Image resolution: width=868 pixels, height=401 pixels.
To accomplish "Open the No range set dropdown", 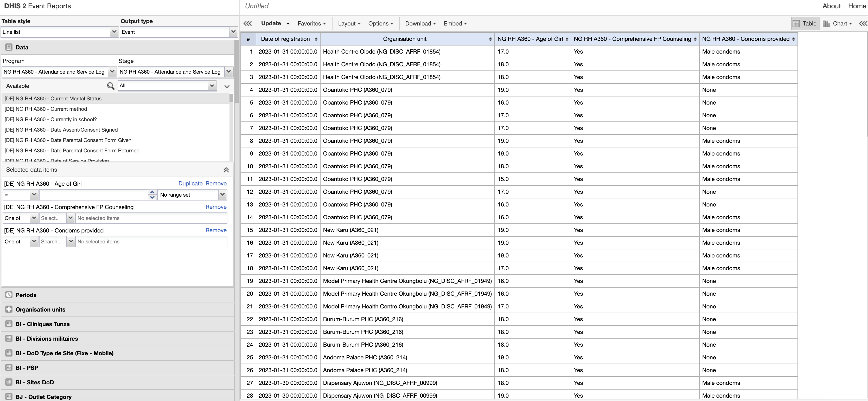I will (x=222, y=195).
